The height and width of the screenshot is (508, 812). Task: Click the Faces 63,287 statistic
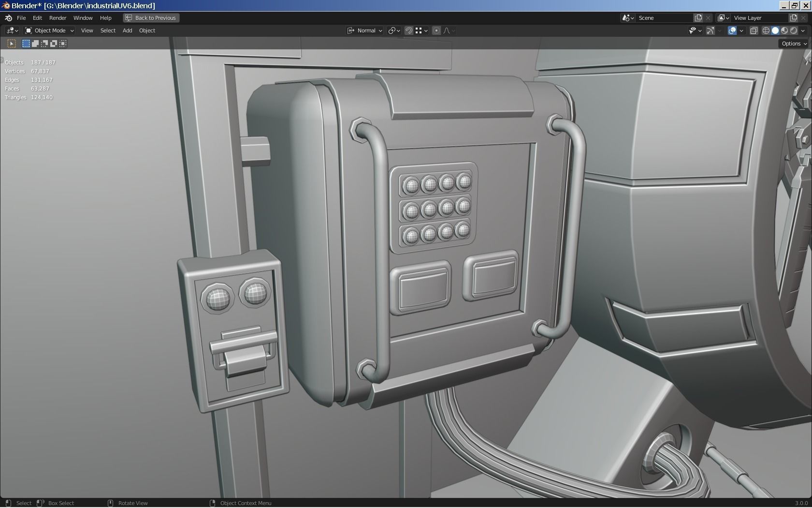[x=27, y=89]
